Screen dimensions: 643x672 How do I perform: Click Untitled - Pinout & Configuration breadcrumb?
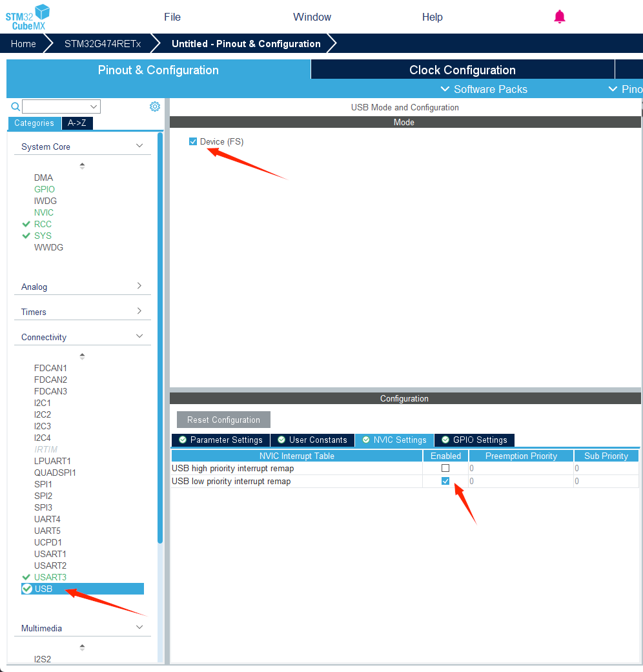(x=246, y=44)
